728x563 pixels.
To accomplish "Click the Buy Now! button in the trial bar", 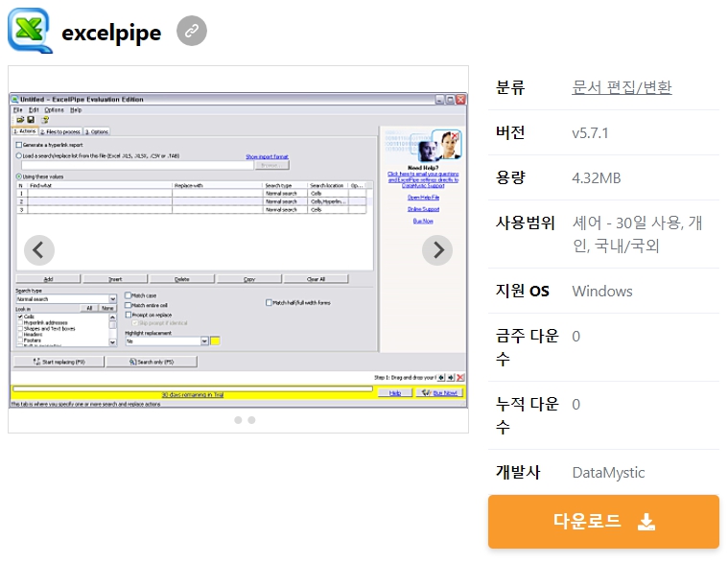I will coord(439,393).
